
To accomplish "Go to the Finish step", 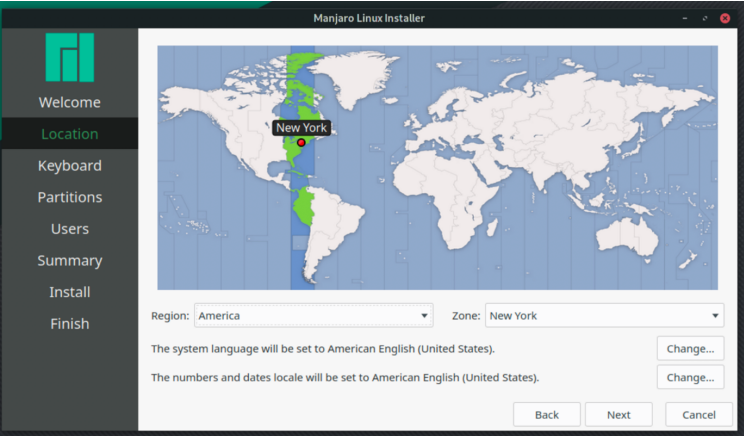I will click(x=70, y=324).
